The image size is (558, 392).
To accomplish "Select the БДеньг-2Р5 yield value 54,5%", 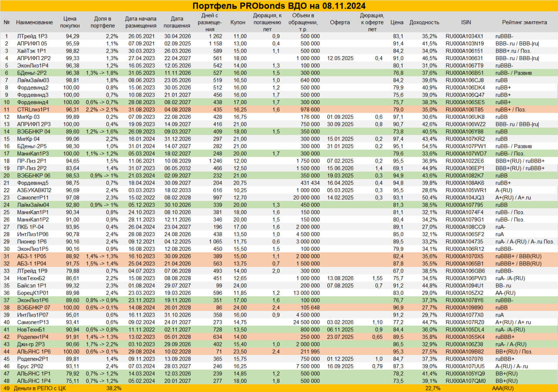I will click(x=430, y=146).
